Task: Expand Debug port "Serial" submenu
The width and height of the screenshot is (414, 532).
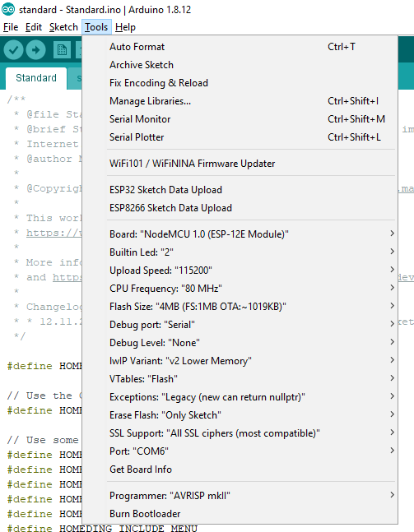Action: pos(240,325)
